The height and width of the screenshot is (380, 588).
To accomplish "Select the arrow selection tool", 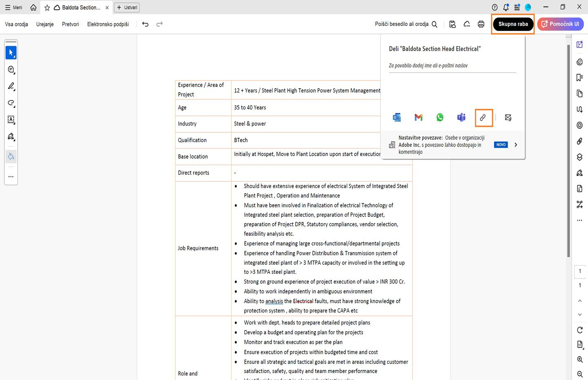I will coord(11,53).
